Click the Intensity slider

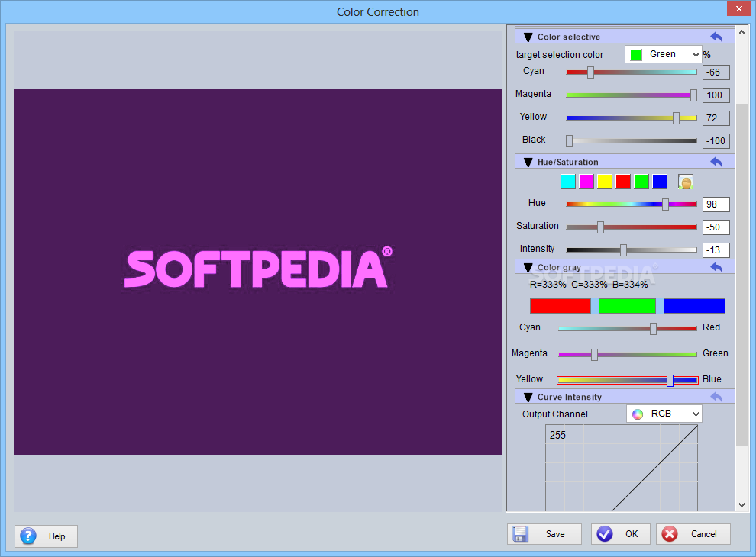click(632, 250)
